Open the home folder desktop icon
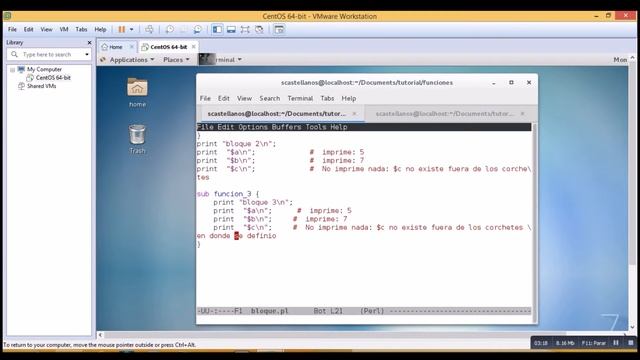Image resolution: width=640 pixels, height=360 pixels. pyautogui.click(x=137, y=92)
